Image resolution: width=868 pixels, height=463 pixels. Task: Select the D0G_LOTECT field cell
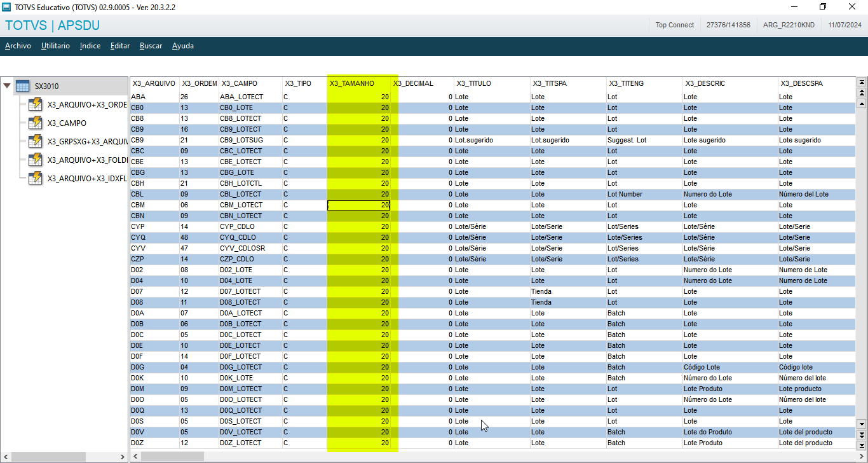point(250,367)
